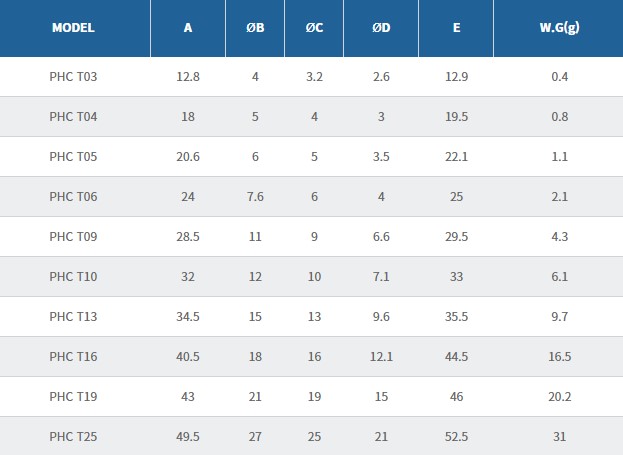
Task: Select the W.G(g) column header
Action: pos(559,28)
